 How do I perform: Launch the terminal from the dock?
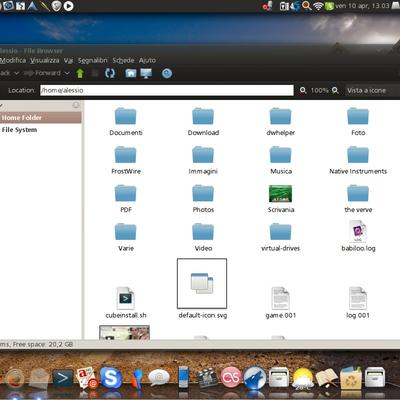pyautogui.click(x=63, y=379)
